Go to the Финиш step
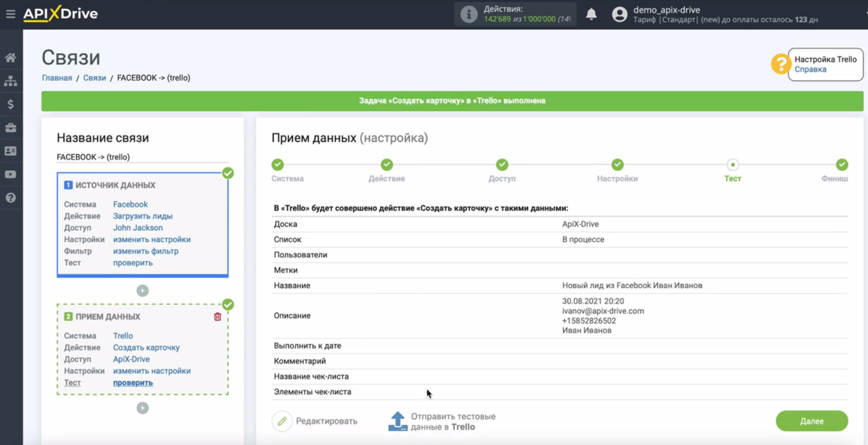 coord(842,165)
